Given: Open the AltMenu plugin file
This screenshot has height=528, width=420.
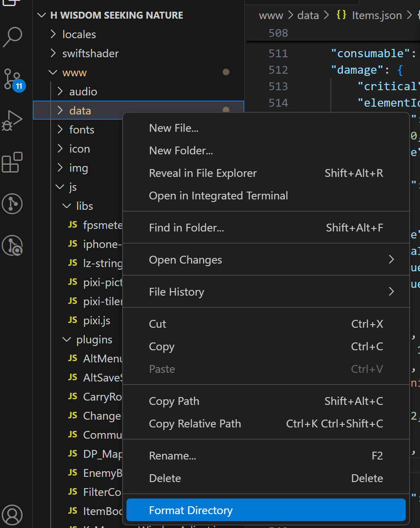Looking at the screenshot, I should pos(103,359).
